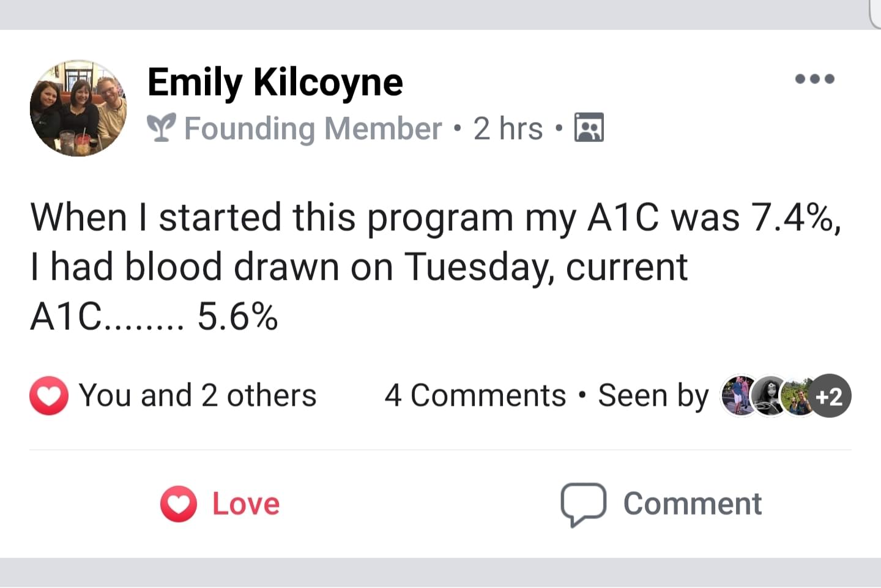Click the red heart icon on Love button

(179, 504)
